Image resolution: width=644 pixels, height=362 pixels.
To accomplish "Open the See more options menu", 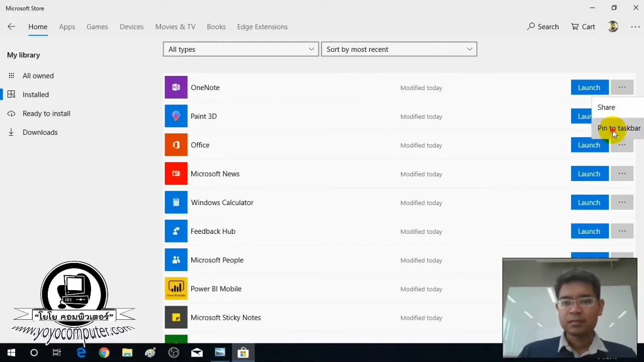I will click(x=635, y=27).
